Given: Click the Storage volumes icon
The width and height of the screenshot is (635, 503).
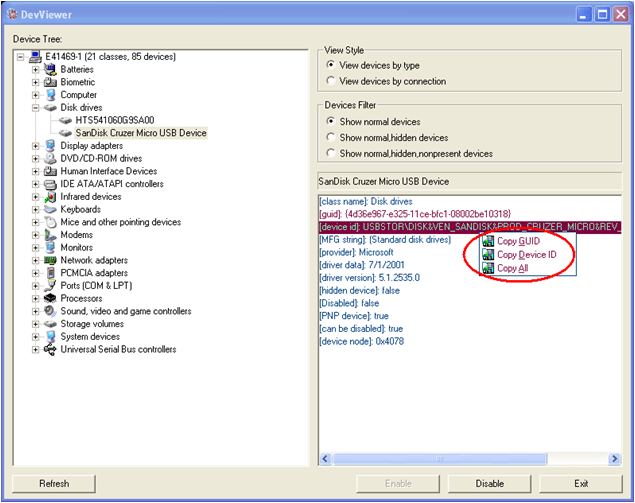Looking at the screenshot, I should [50, 324].
